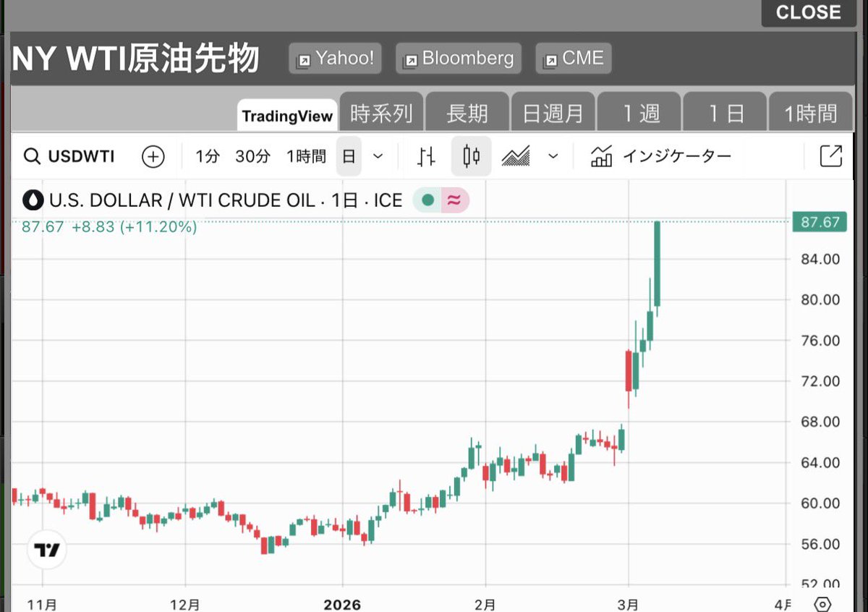Click the 87.67 +8.83 (+11.20%) legend values

[x=109, y=227]
